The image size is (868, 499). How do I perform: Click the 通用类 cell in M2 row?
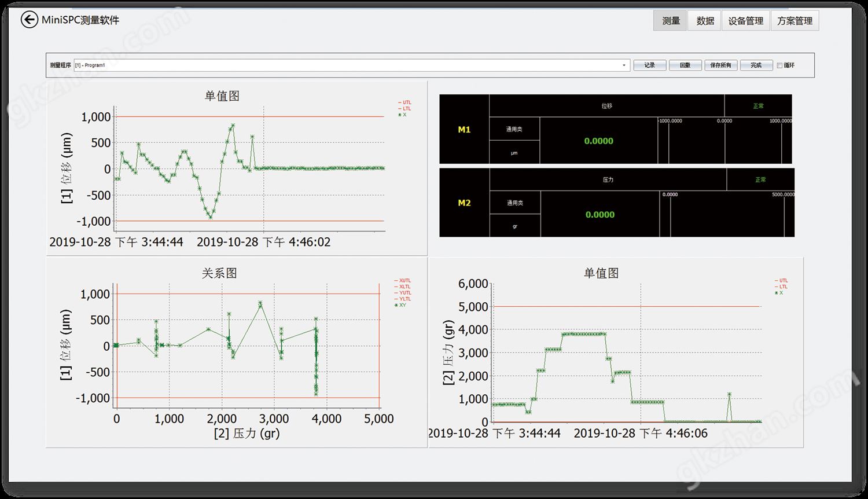click(x=514, y=203)
